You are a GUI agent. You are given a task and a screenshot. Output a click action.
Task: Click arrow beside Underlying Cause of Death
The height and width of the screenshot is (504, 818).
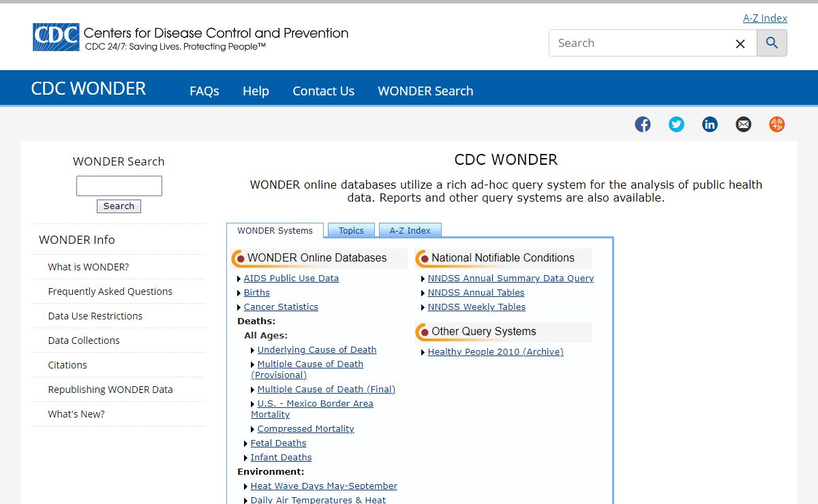253,350
